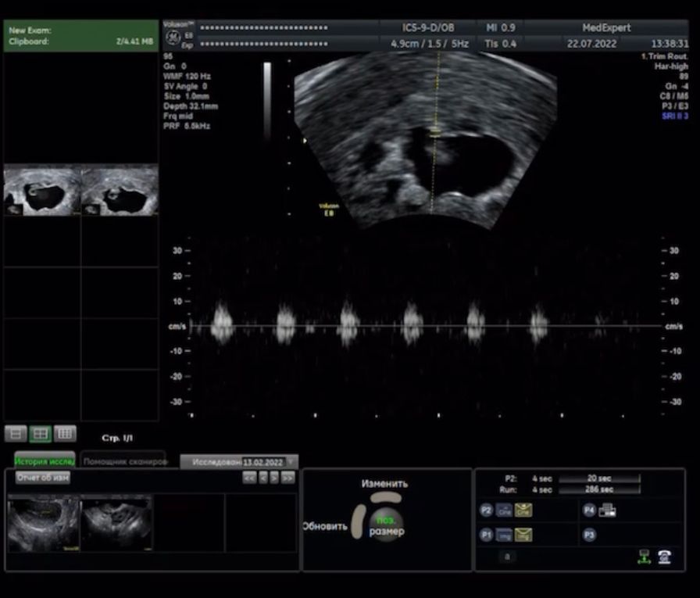Switch to the four-image grid layout
700x598 pixels.
pyautogui.click(x=40, y=433)
